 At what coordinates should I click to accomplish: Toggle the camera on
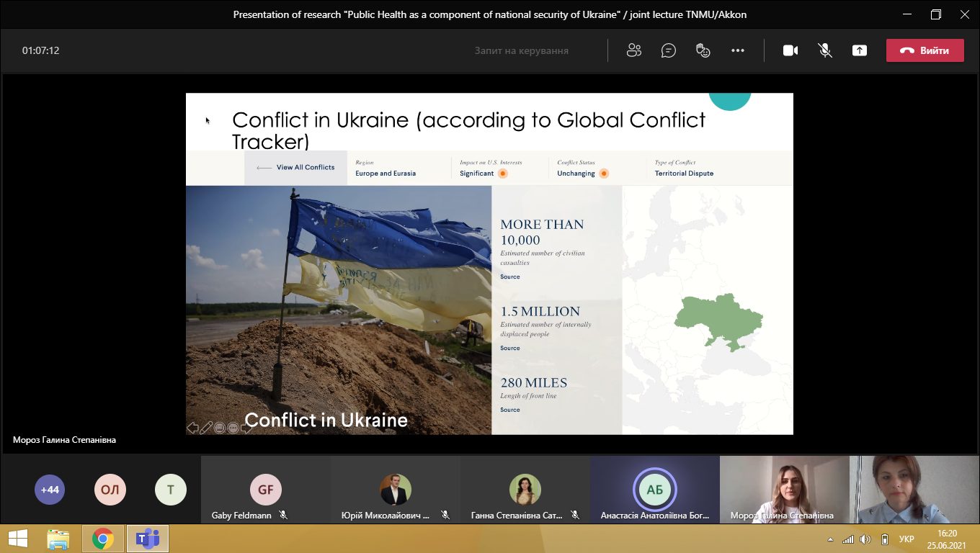[790, 50]
